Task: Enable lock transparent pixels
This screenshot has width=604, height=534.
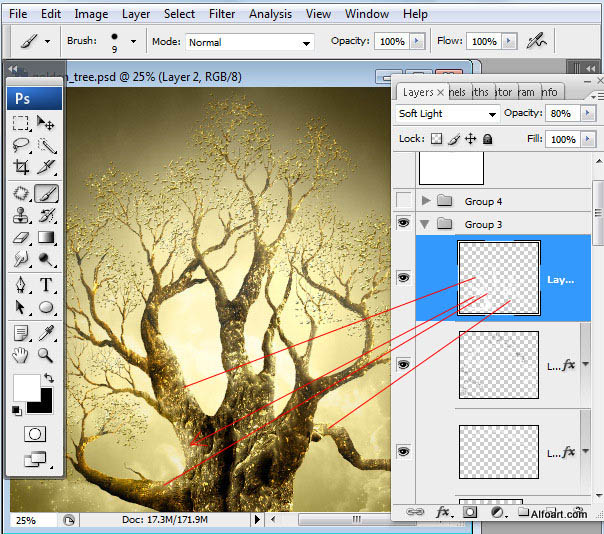Action: 435,139
